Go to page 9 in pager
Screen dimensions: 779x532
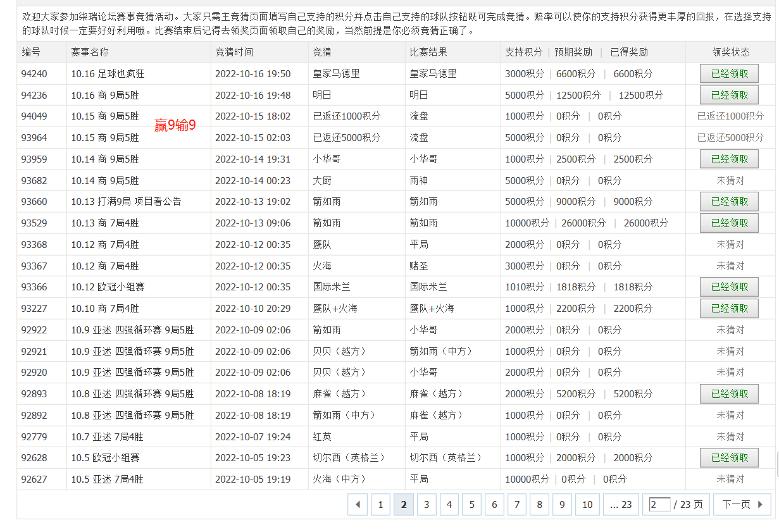pos(562,505)
